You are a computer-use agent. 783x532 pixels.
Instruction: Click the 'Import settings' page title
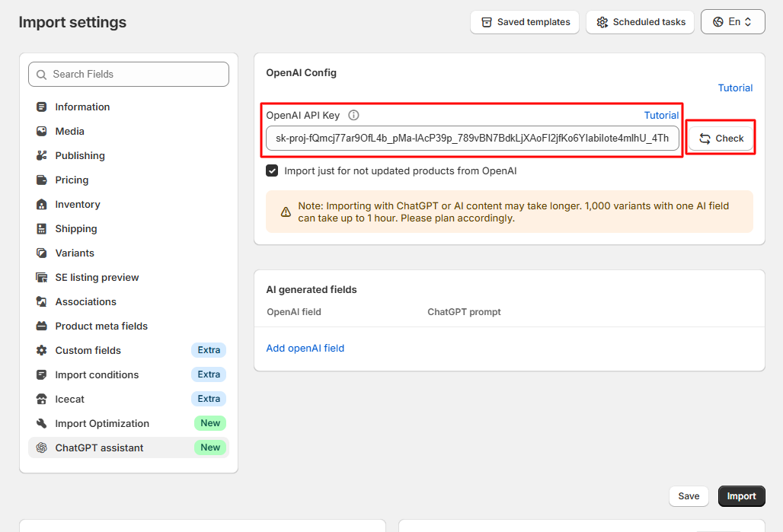coord(72,22)
